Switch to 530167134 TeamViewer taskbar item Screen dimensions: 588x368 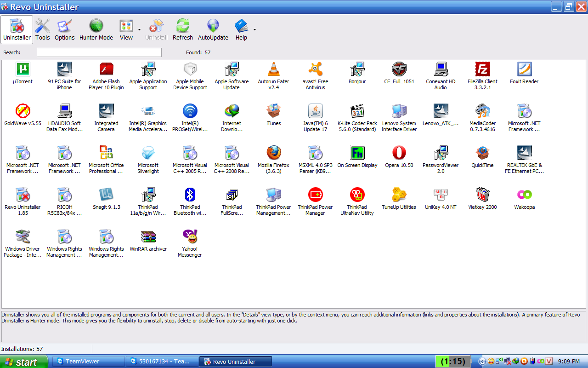(x=162, y=362)
